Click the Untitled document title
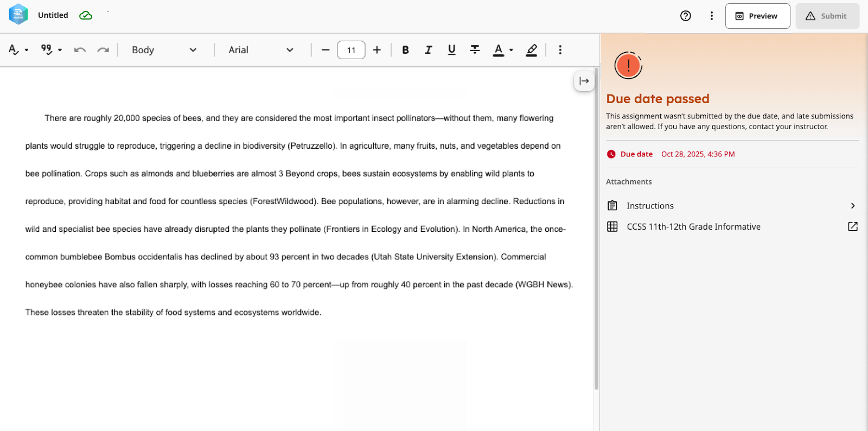The width and height of the screenshot is (868, 431). pyautogui.click(x=53, y=15)
